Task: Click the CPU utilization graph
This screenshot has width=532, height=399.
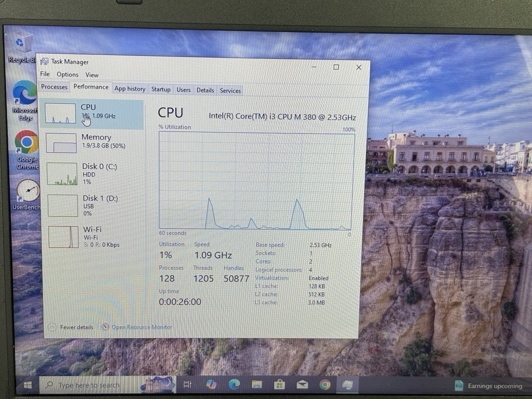Action: [255, 181]
